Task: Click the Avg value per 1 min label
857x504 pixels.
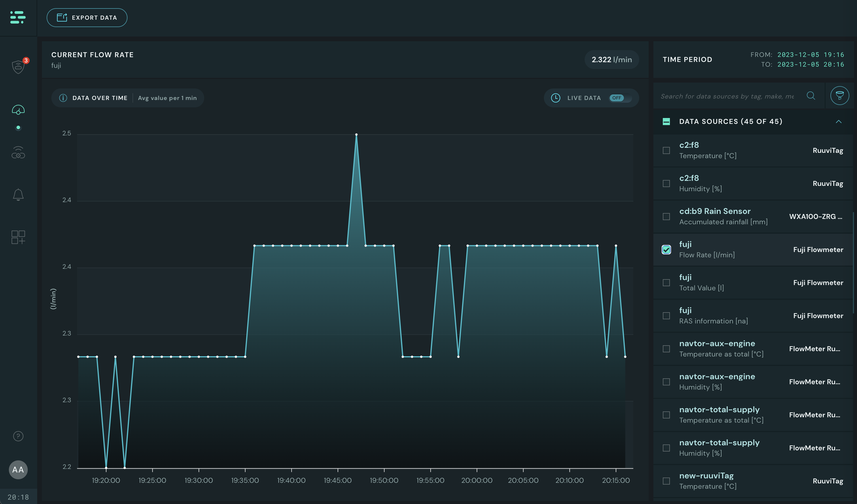Action: pos(167,98)
